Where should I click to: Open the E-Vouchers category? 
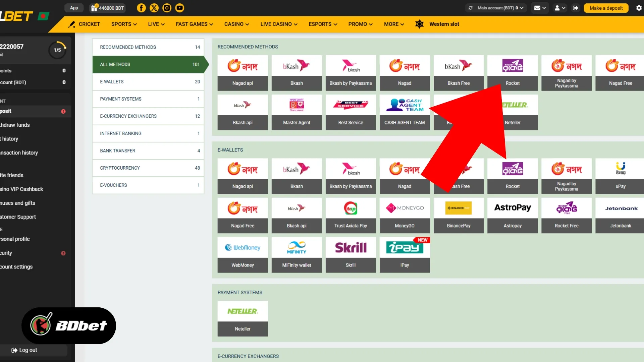pos(148,185)
